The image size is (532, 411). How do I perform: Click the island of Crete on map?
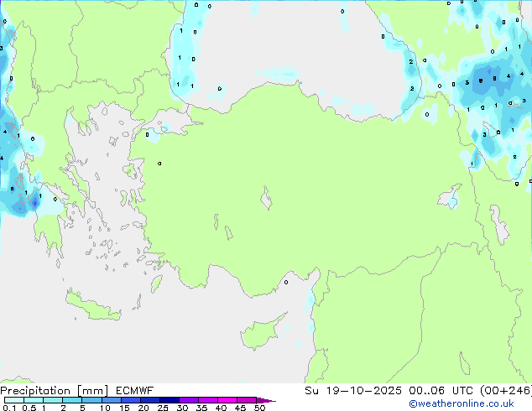tap(92, 306)
